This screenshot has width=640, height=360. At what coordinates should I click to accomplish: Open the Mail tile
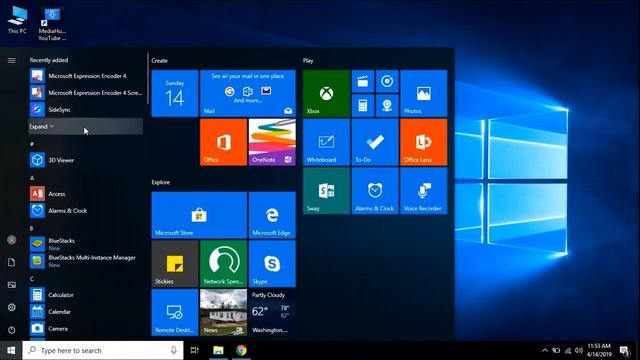coord(248,93)
